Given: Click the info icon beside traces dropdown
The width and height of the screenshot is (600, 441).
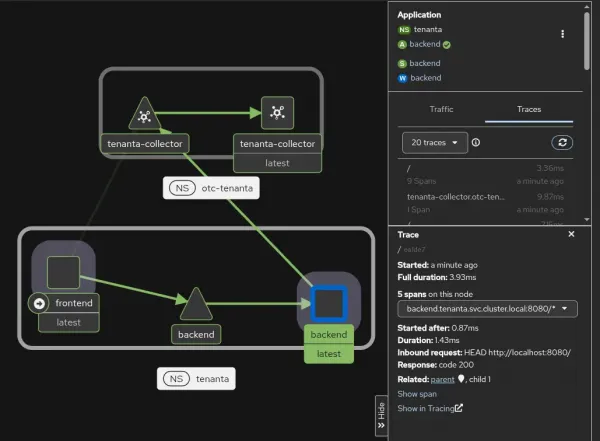Looking at the screenshot, I should 476,142.
